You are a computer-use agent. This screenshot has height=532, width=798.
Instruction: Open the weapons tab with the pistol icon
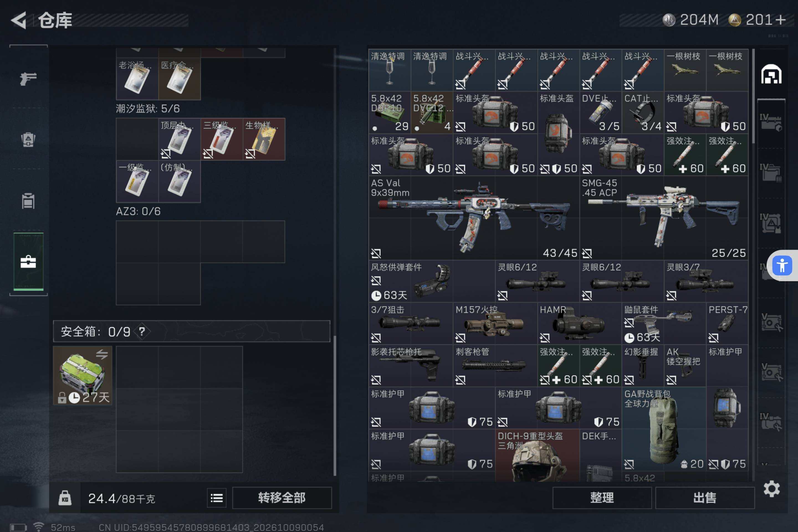tap(28, 79)
